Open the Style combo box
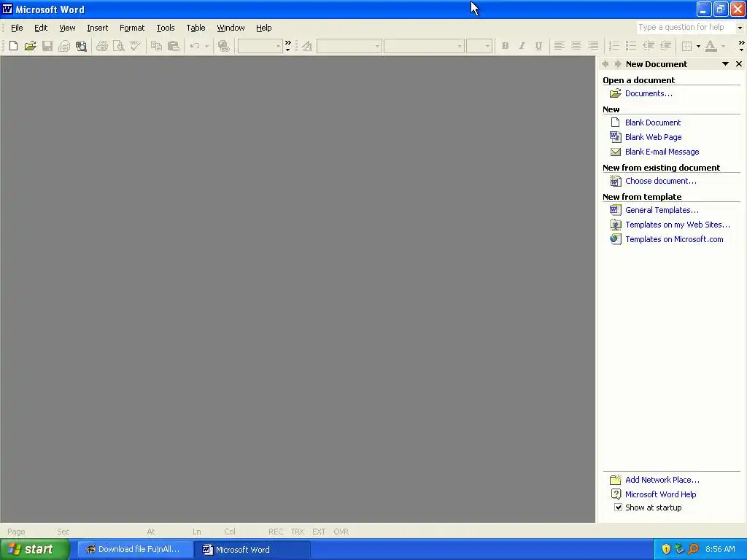The height and width of the screenshot is (560, 747). pos(349,46)
